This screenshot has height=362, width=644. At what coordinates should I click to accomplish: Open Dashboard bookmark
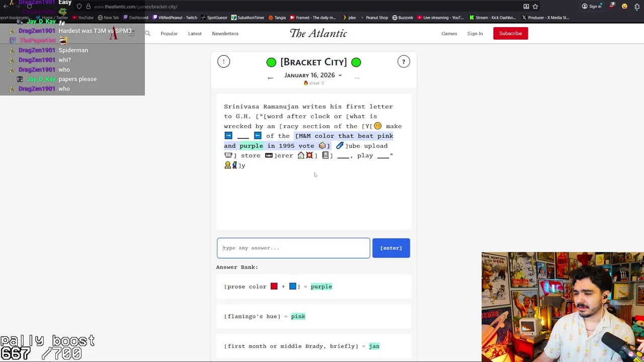click(x=135, y=18)
